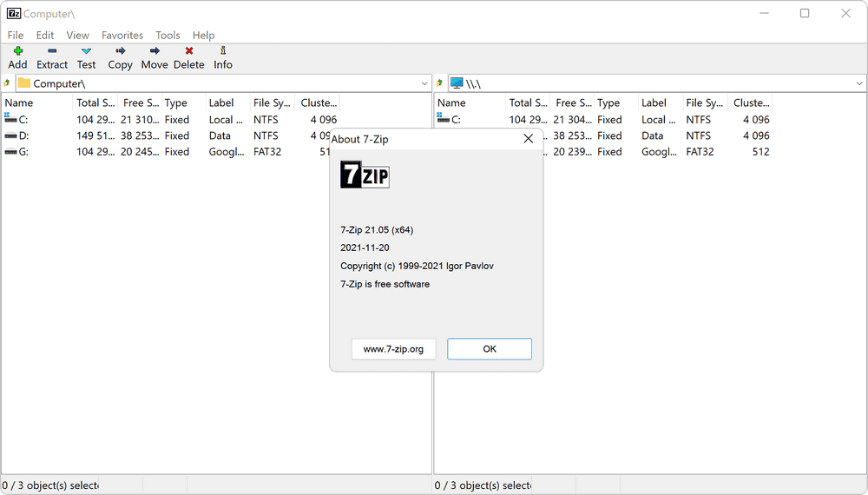Close the About 7-Zip dialog
Screen dimensions: 868x495
tap(528, 138)
